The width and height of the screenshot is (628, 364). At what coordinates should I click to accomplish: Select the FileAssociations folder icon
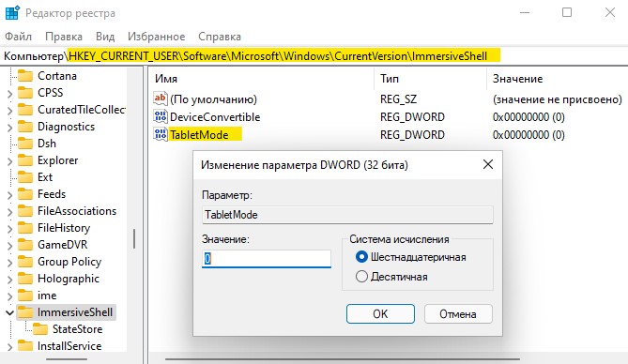tap(25, 211)
